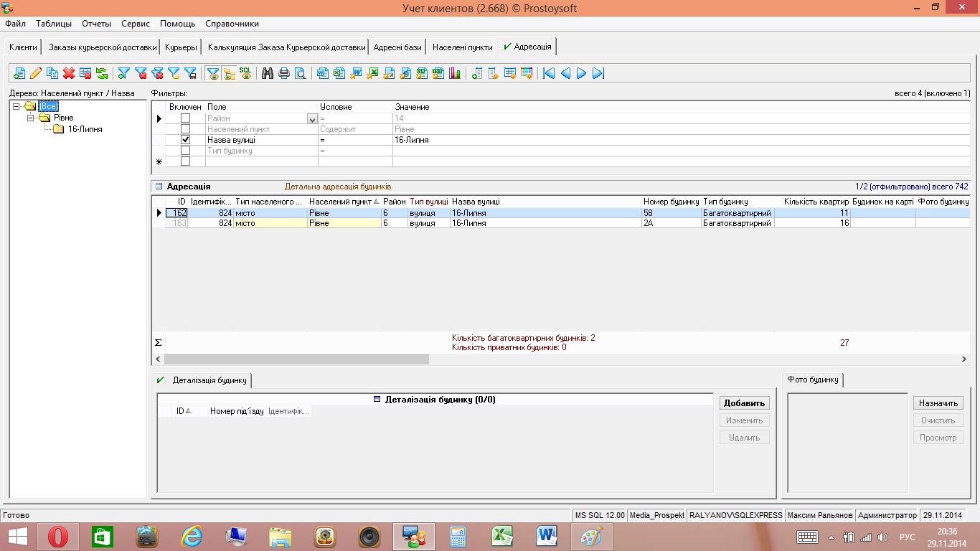Click the red X delete record icon

click(69, 73)
